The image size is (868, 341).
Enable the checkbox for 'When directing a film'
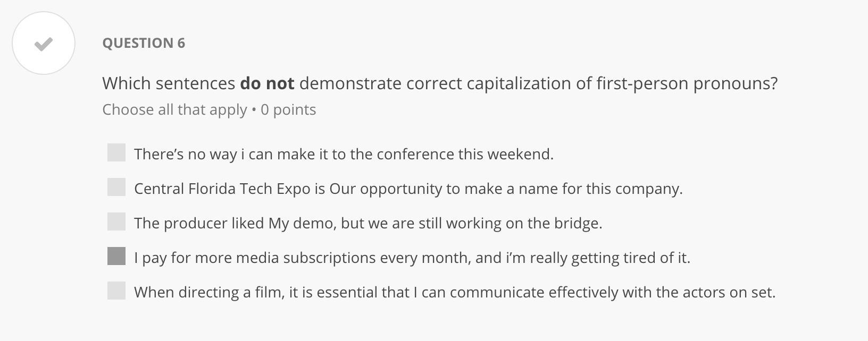(116, 291)
